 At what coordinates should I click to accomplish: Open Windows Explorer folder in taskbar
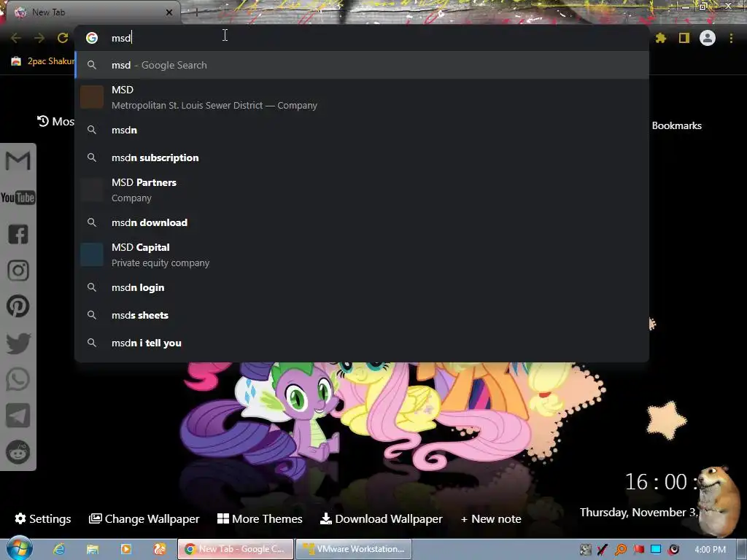[93, 549]
